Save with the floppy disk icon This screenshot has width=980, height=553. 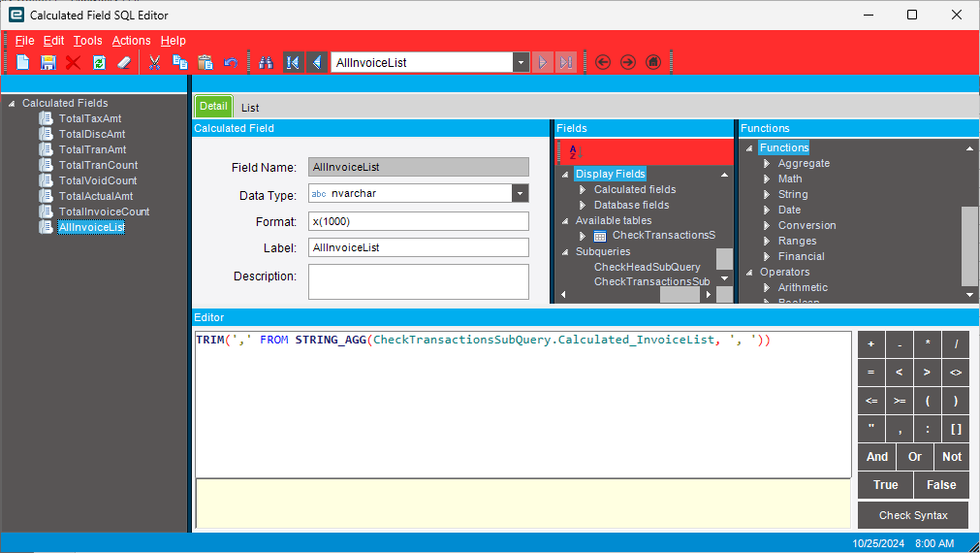(x=48, y=62)
